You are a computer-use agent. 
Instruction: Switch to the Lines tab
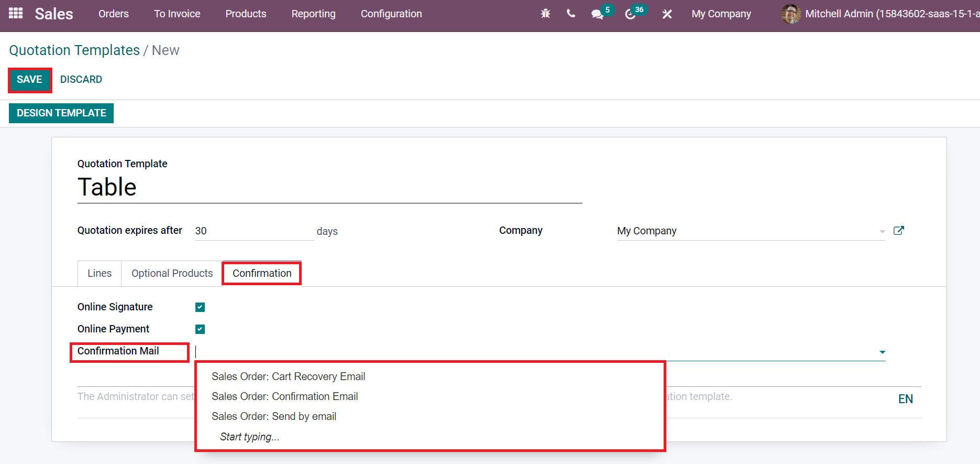coord(100,273)
